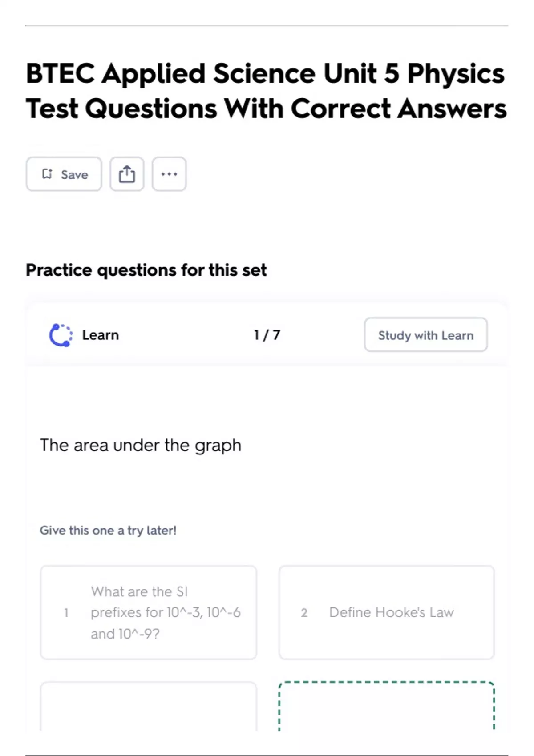Viewport: 534px width, 756px height.
Task: Select the blank bottom-left answer card
Action: pos(148,706)
